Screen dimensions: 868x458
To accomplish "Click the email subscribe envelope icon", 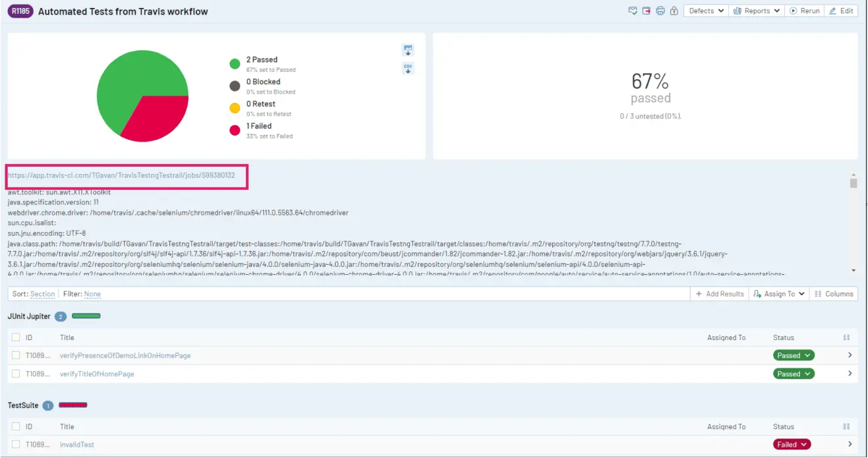I will [x=633, y=11].
